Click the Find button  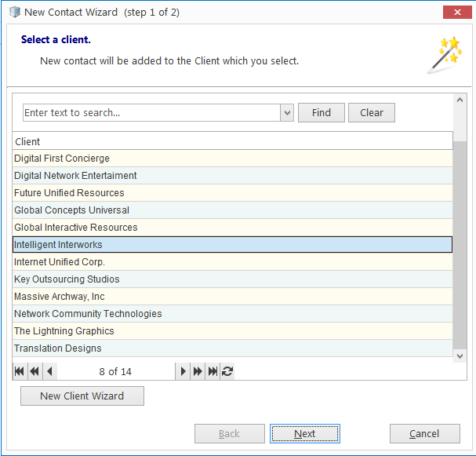[322, 113]
